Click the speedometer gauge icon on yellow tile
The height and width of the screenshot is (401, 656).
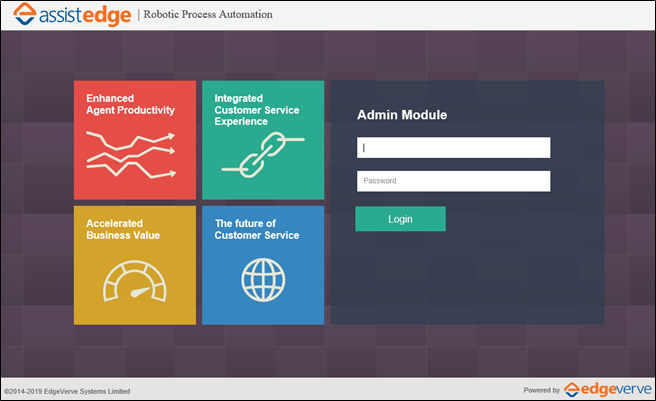coord(135,281)
